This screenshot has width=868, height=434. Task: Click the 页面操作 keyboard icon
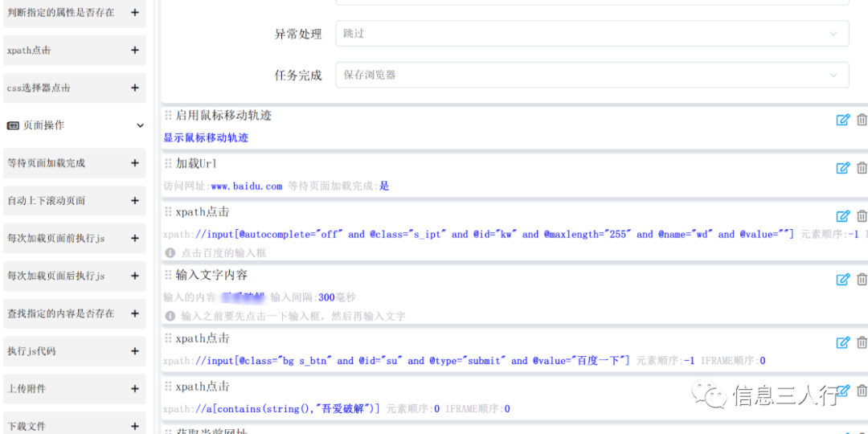pyautogui.click(x=13, y=125)
